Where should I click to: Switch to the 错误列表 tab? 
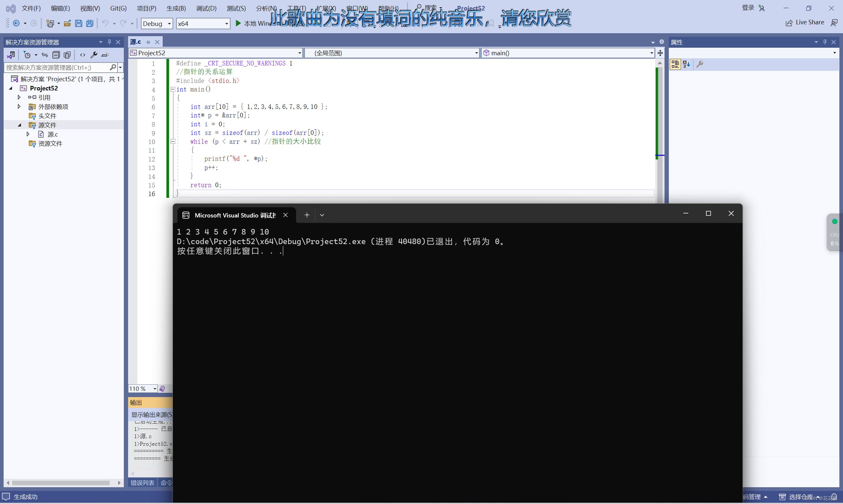tap(143, 483)
